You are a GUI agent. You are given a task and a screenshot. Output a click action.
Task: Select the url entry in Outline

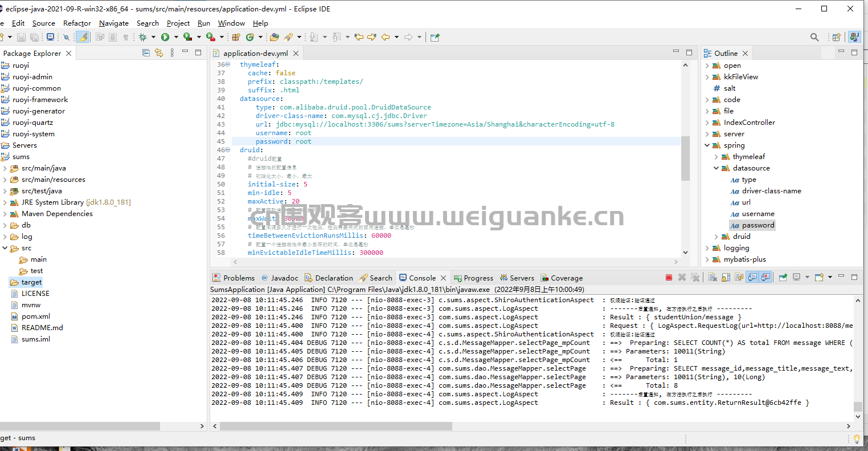coord(746,202)
